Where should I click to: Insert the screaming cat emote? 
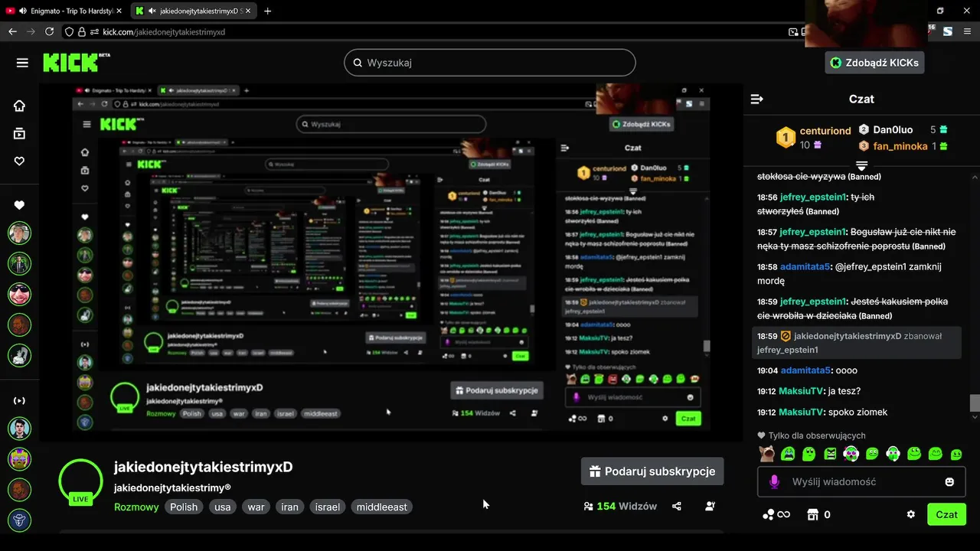click(x=766, y=454)
